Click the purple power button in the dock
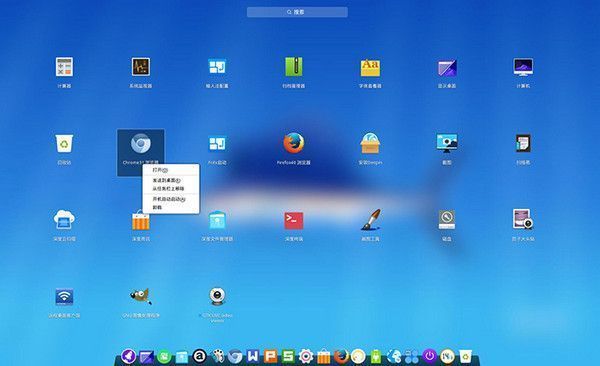This screenshot has width=600, height=366. (x=429, y=356)
